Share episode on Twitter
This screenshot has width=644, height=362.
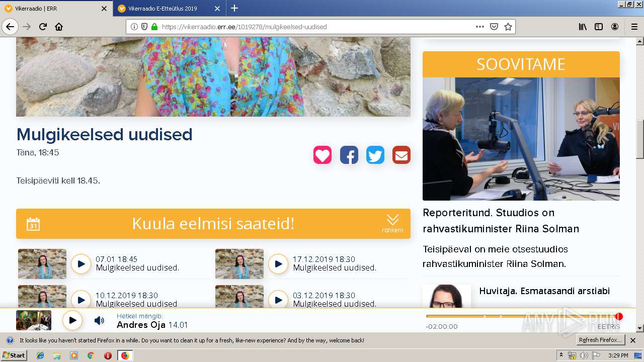pyautogui.click(x=375, y=155)
